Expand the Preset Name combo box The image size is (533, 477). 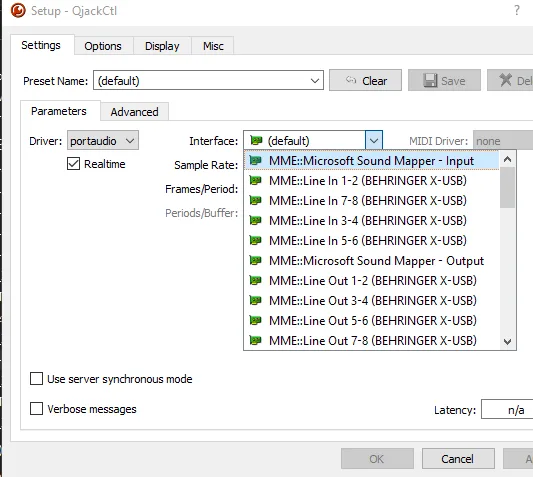[208, 81]
